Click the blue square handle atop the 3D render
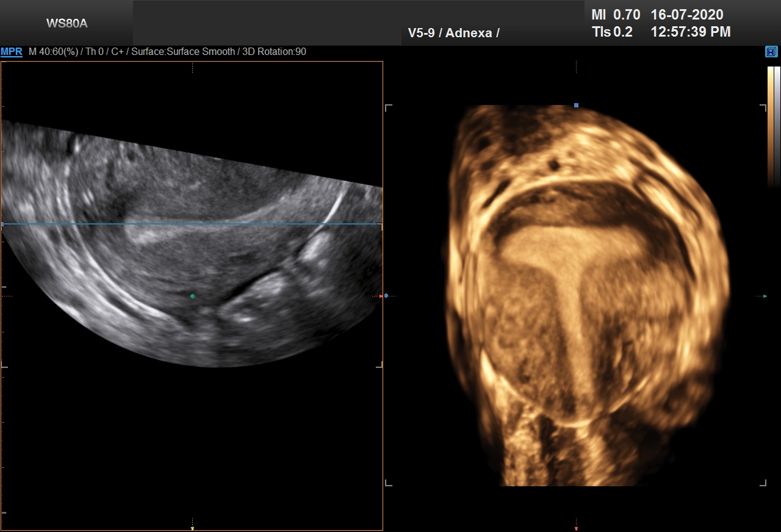This screenshot has width=781, height=532. pos(576,106)
